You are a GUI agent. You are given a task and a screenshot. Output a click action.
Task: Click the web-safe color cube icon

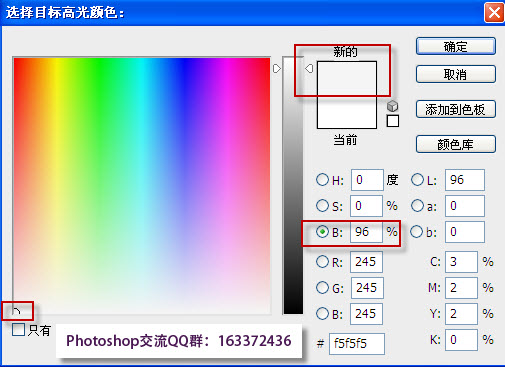392,106
